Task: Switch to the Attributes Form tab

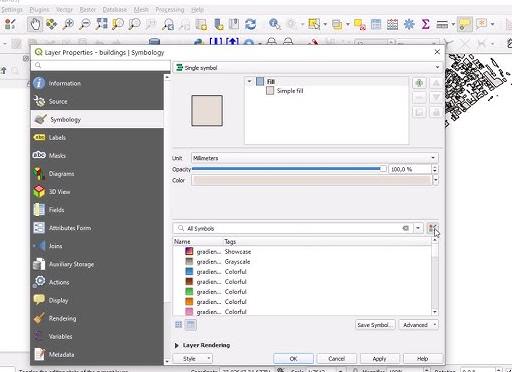Action: [97, 228]
